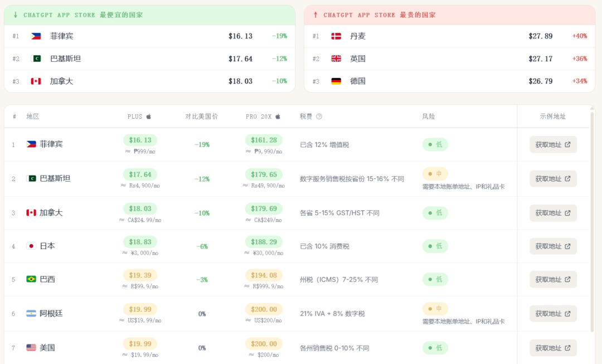Click the $179.65 PRO price badge

coord(264,174)
